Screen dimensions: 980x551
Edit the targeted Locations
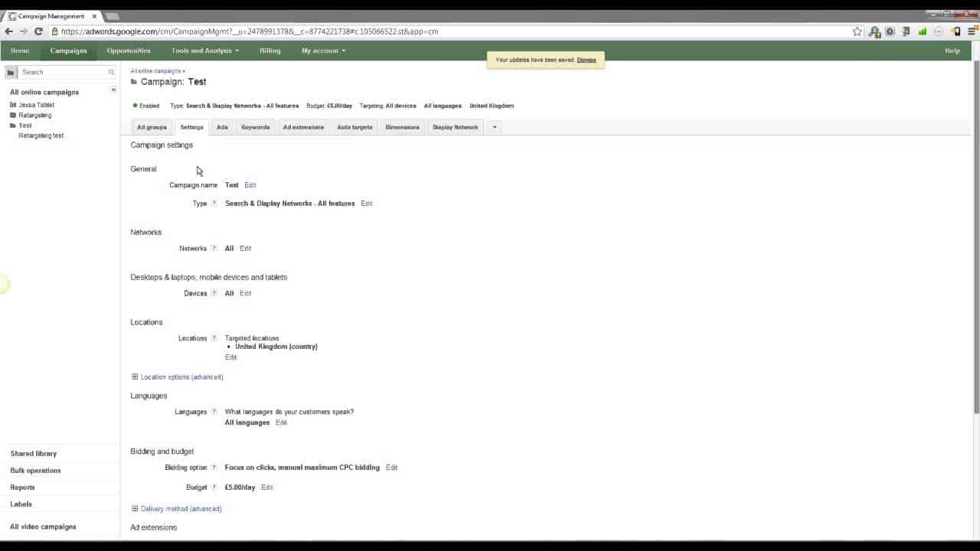tap(230, 357)
